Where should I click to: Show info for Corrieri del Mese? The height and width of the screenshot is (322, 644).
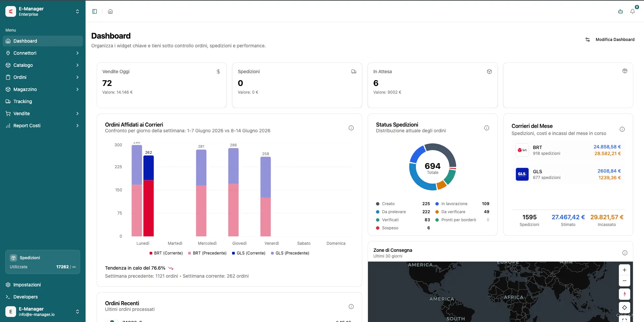click(x=622, y=129)
